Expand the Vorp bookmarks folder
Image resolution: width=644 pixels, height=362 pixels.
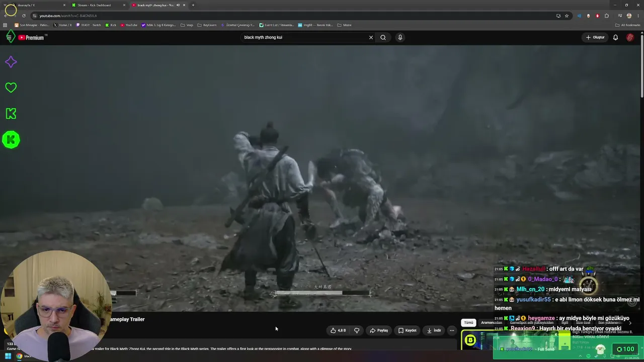(x=187, y=25)
